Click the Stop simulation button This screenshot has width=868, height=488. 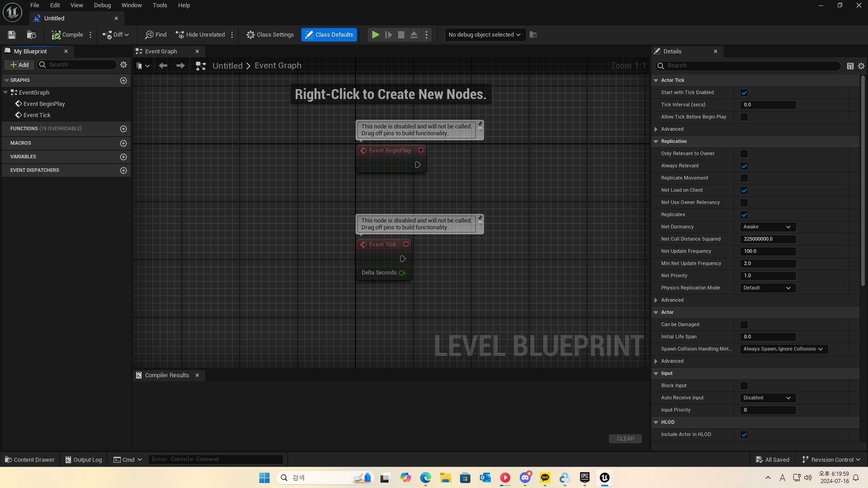(x=401, y=35)
